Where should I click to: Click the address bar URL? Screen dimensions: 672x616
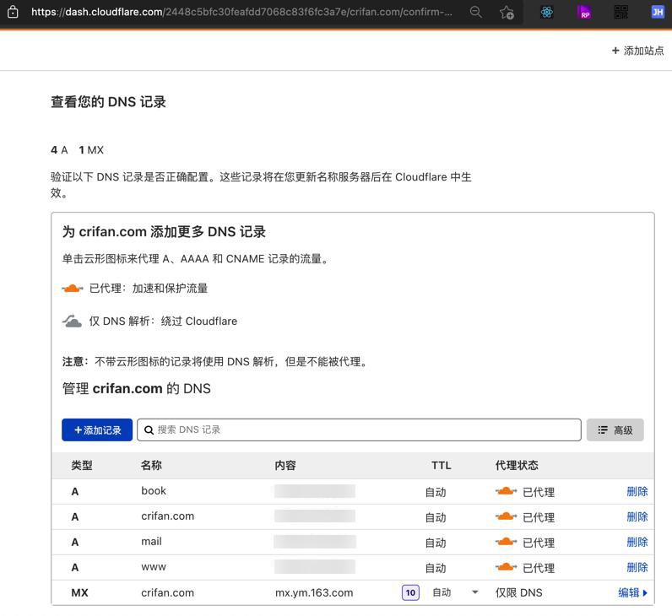[x=241, y=12]
